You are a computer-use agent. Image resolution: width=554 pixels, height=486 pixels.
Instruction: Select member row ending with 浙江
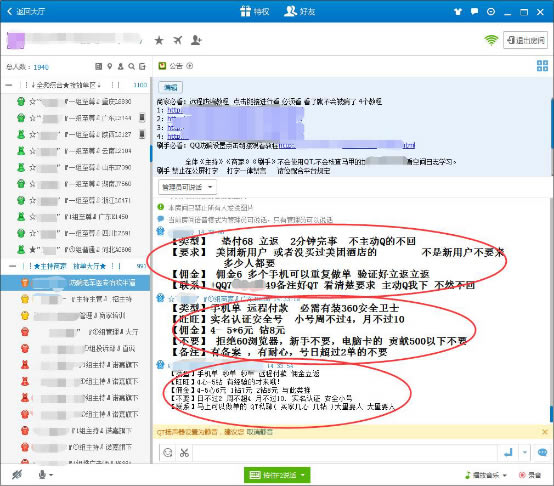76,201
